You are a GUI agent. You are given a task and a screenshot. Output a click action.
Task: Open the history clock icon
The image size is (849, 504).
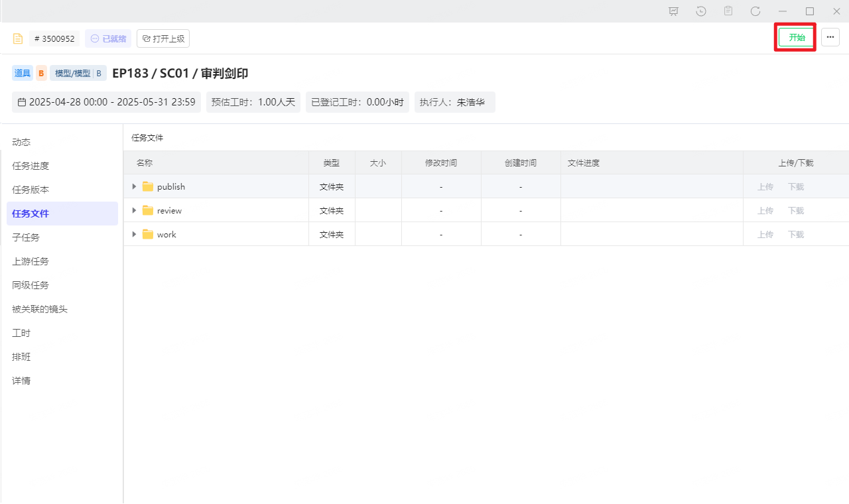(701, 11)
